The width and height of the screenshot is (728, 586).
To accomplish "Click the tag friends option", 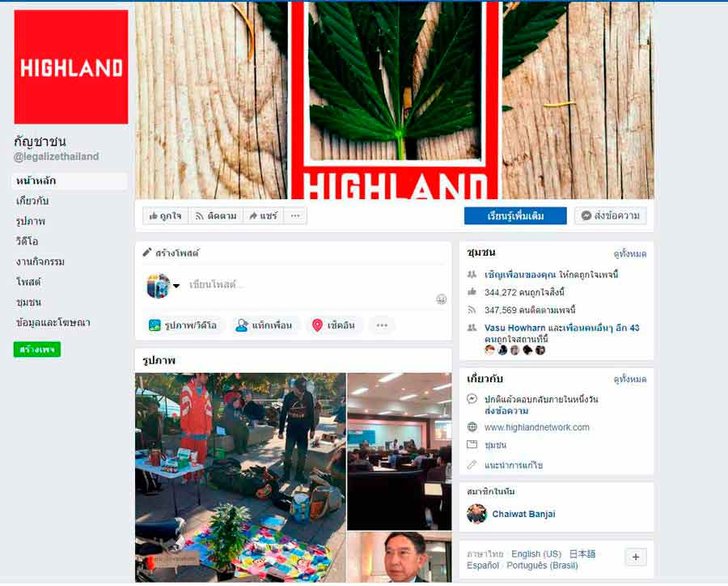I will pyautogui.click(x=265, y=326).
